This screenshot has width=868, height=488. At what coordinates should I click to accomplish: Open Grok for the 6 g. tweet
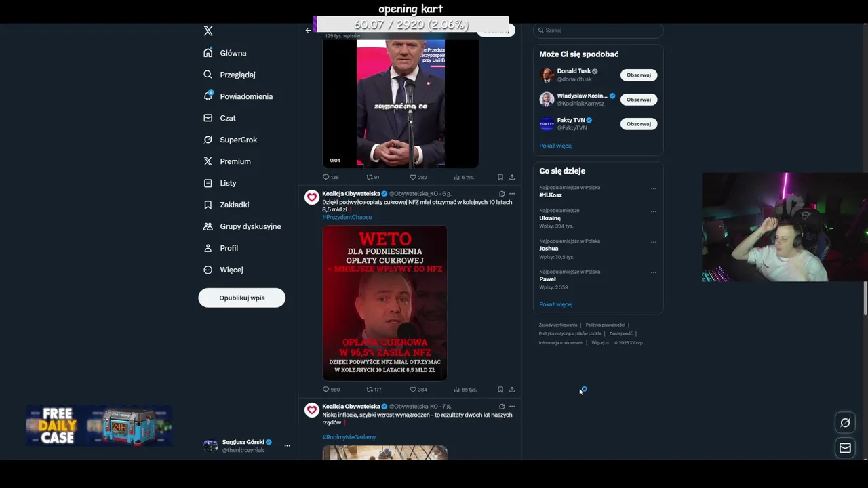pyautogui.click(x=502, y=194)
